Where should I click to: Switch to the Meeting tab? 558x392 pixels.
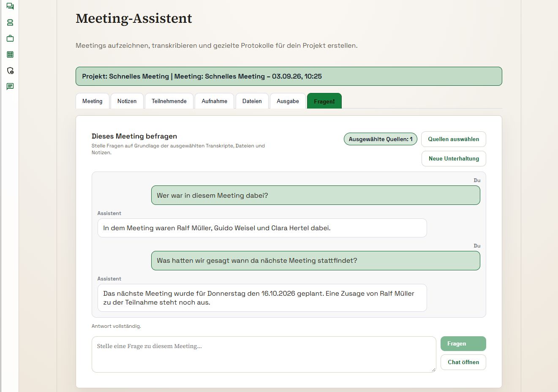coord(93,101)
